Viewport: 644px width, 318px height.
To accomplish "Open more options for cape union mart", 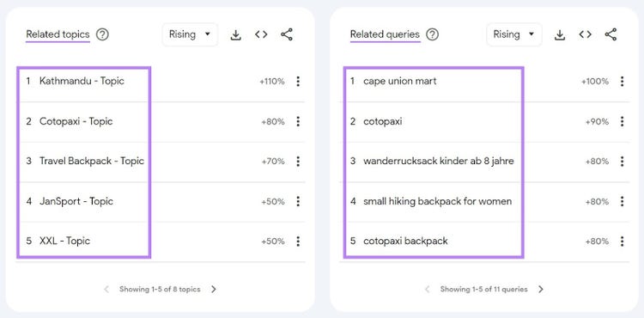I will [x=623, y=82].
